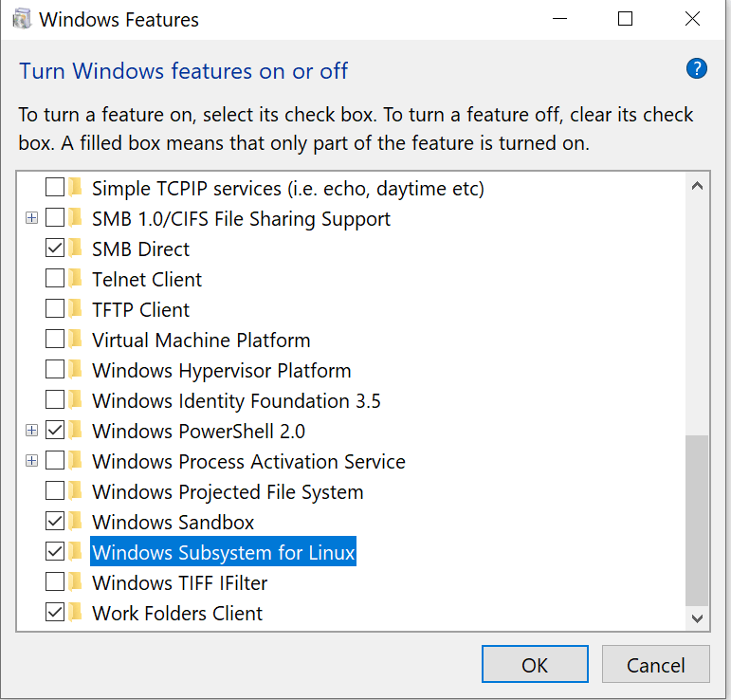Open the blue help question mark icon
The height and width of the screenshot is (700, 731).
697,69
